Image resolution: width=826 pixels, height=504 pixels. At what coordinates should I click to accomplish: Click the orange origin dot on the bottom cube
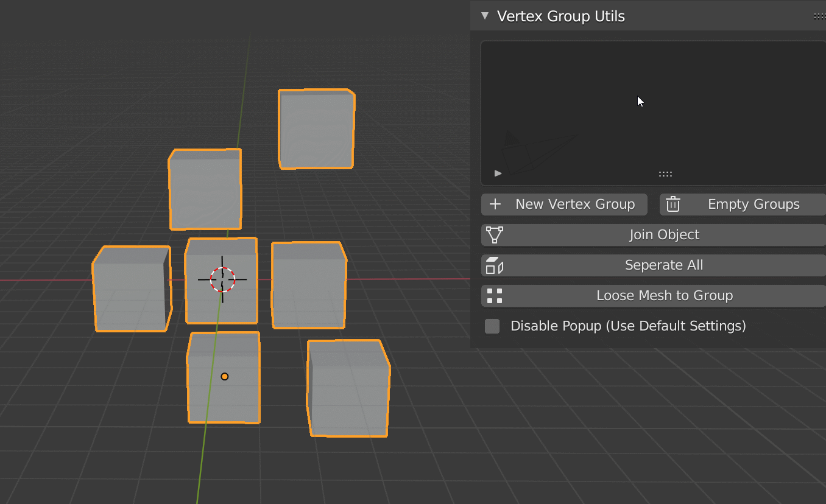click(x=225, y=376)
